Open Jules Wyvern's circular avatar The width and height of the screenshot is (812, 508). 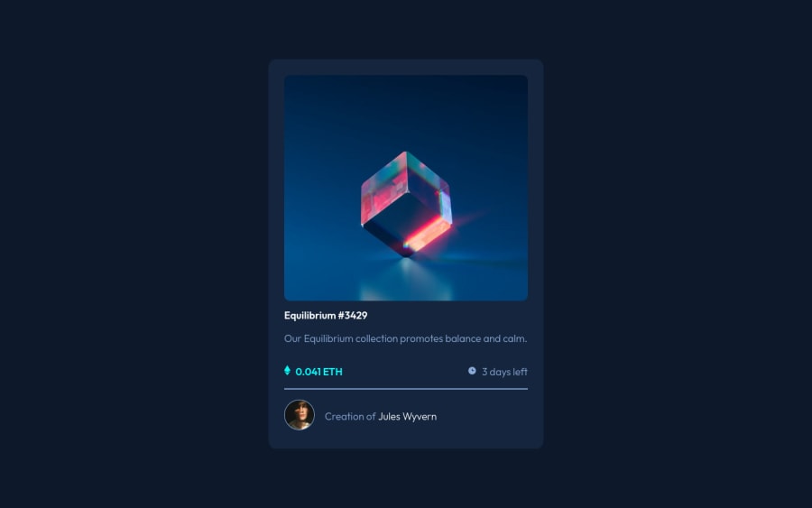coord(300,415)
